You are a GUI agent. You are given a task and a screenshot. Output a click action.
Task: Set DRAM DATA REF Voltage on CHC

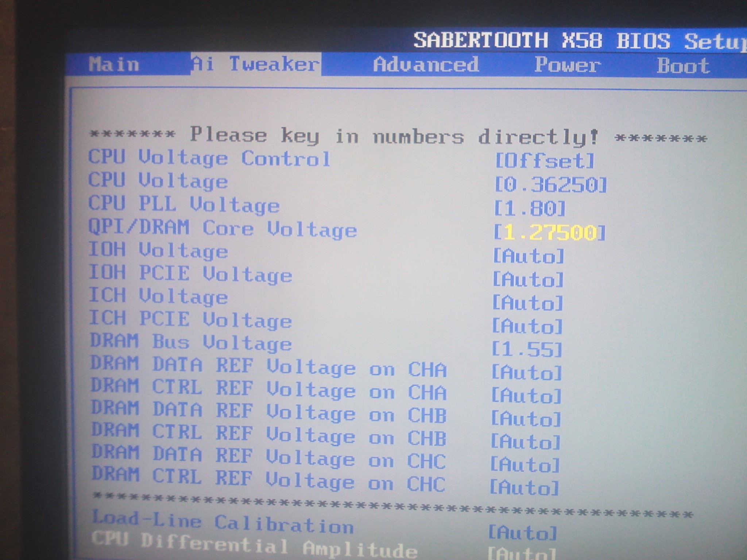pos(525,465)
